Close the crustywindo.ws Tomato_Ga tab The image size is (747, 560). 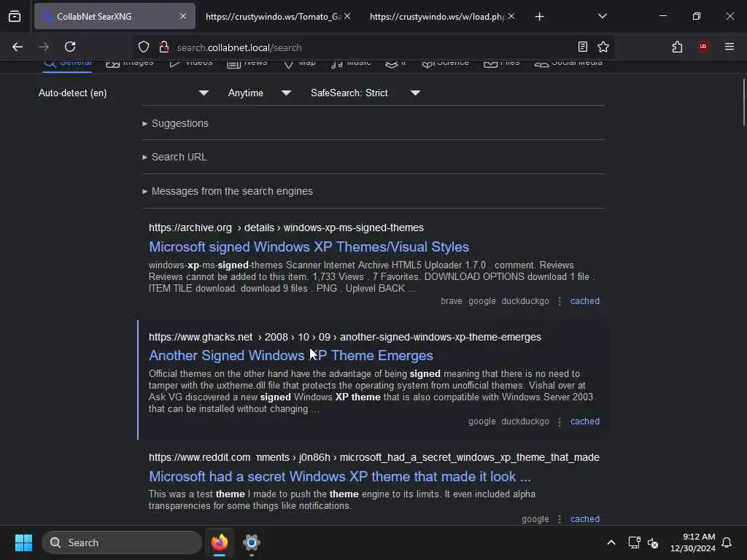[347, 16]
